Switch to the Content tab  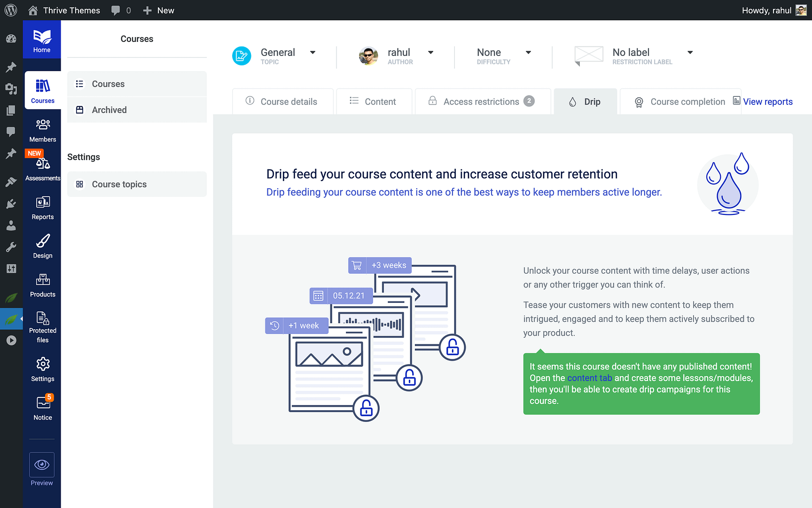point(374,101)
